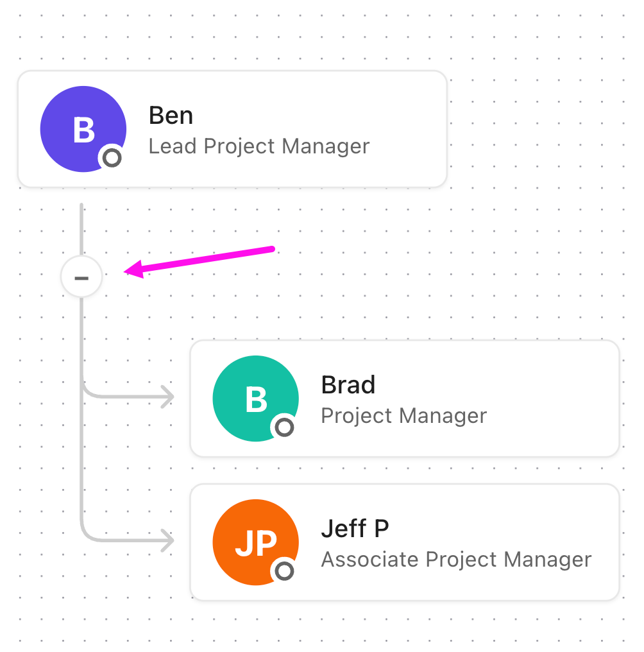Viewport: 644px width, 652px height.
Task: Click status ring on Jeff P's avatar
Action: [x=284, y=571]
